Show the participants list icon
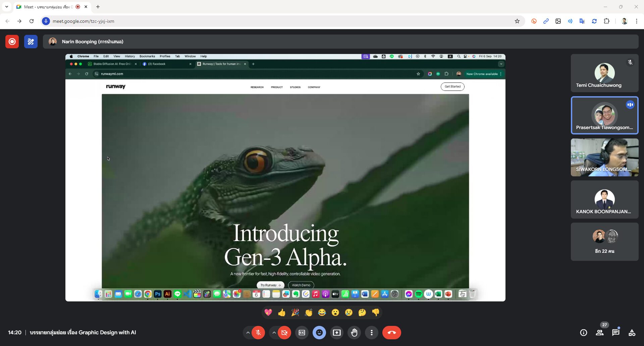The height and width of the screenshot is (346, 644). (599, 333)
